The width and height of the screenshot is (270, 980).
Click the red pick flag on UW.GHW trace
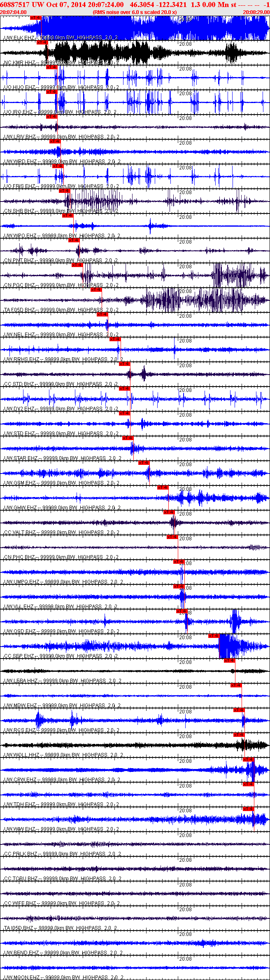(163, 488)
